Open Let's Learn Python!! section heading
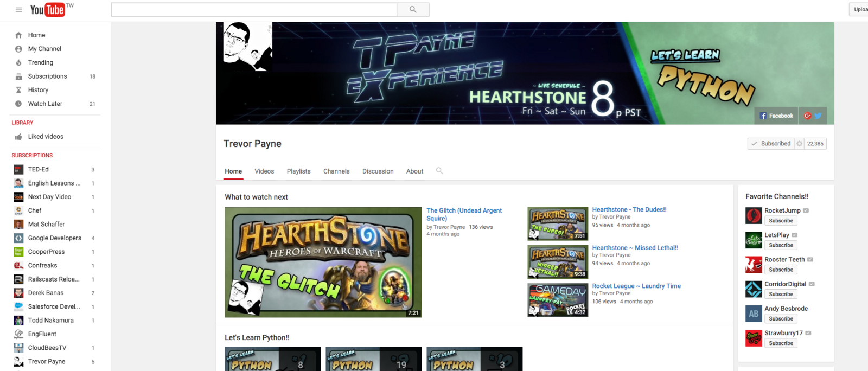Viewport: 868px width, 371px height. (x=257, y=337)
